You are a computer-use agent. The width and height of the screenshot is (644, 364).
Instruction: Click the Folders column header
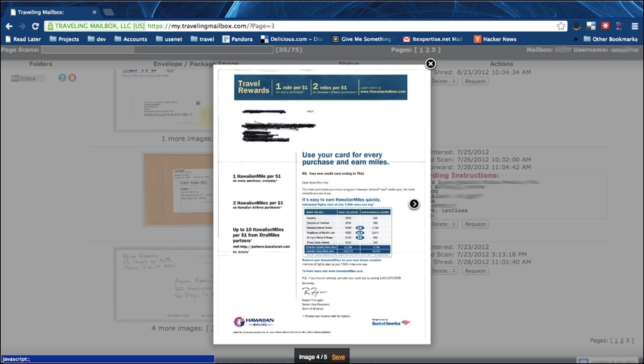tap(41, 64)
